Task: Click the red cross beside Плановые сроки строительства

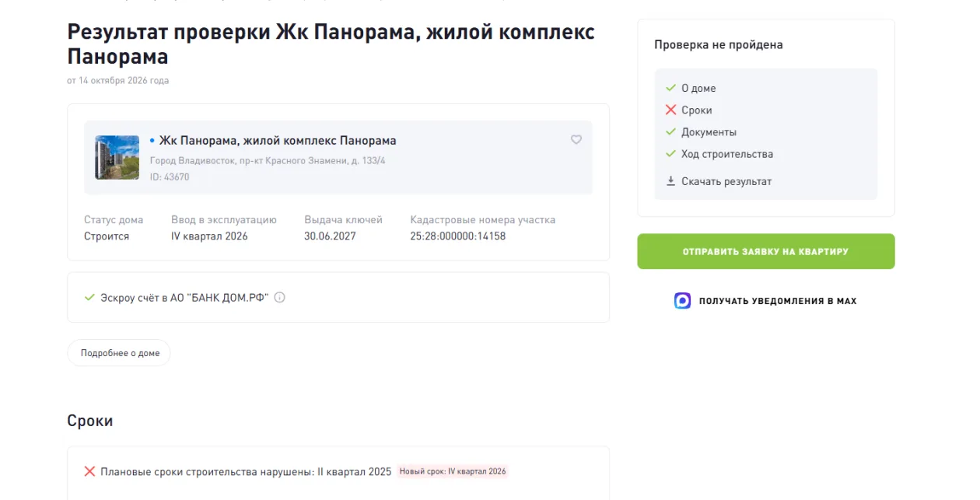Action: click(89, 471)
